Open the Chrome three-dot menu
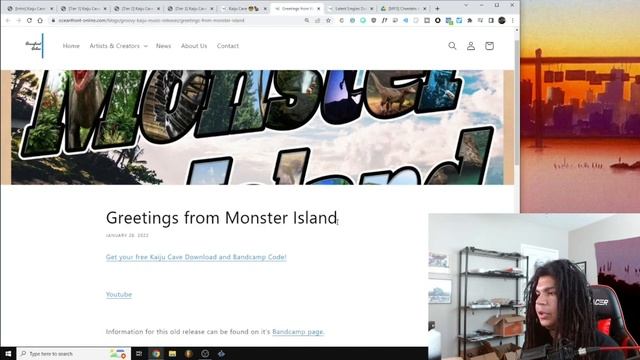This screenshot has width=640, height=360. (x=513, y=20)
